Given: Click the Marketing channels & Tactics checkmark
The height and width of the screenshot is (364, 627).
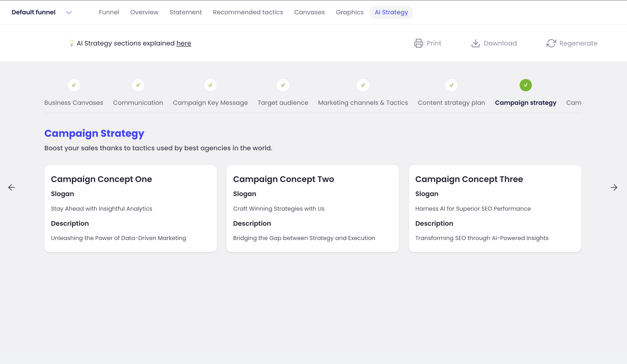Looking at the screenshot, I should click(363, 85).
